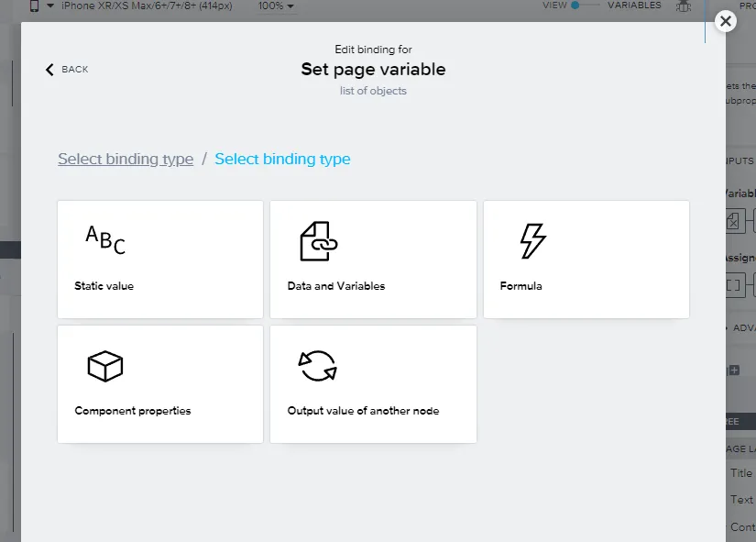Image resolution: width=756 pixels, height=542 pixels.
Task: Select the Title item in layout tree
Action: 741,473
